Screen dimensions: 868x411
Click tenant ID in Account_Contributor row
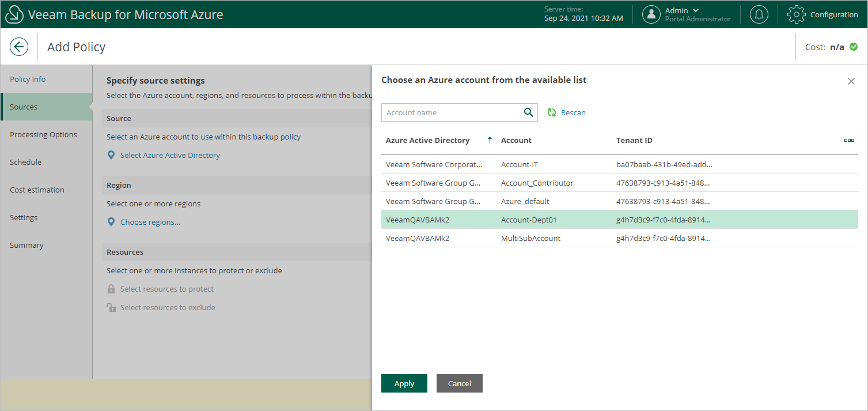coord(663,183)
